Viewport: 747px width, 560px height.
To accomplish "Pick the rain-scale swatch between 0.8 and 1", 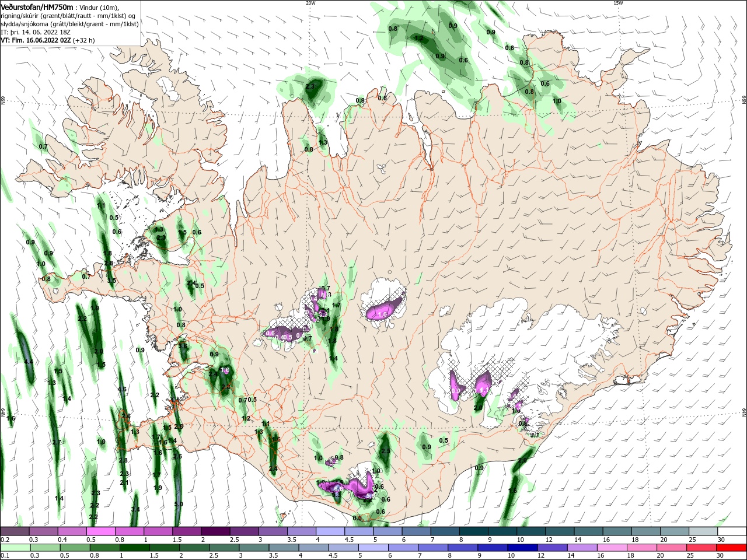I will (105, 548).
